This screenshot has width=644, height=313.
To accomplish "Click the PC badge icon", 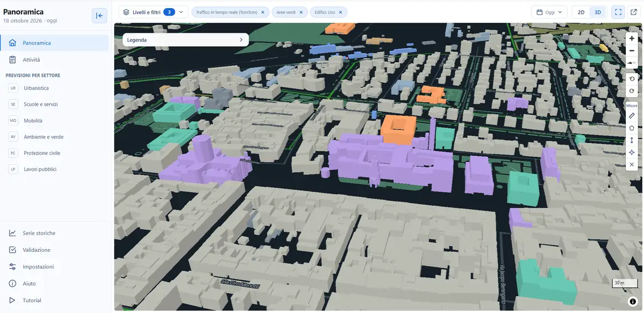I will tap(13, 153).
